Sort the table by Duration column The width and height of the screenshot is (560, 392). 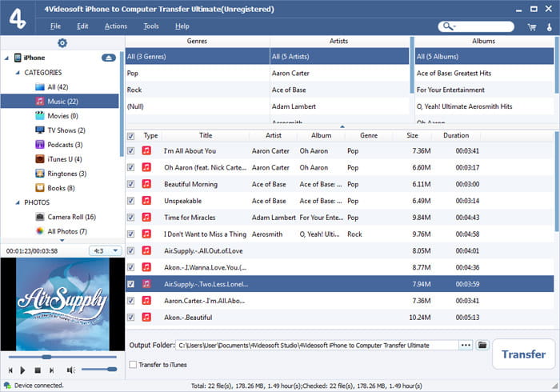pyautogui.click(x=456, y=135)
